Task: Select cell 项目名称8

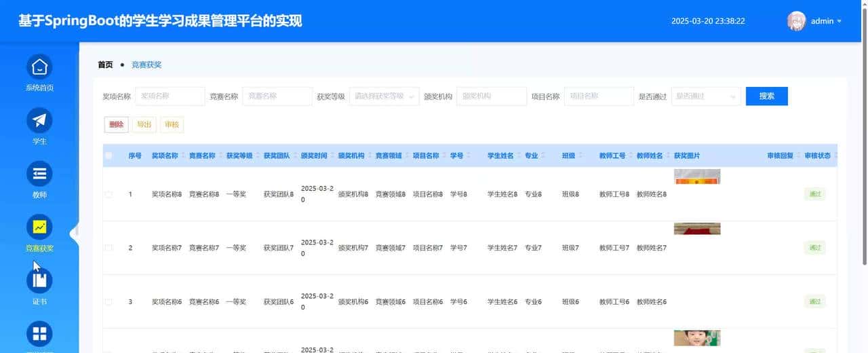Action: [x=428, y=194]
